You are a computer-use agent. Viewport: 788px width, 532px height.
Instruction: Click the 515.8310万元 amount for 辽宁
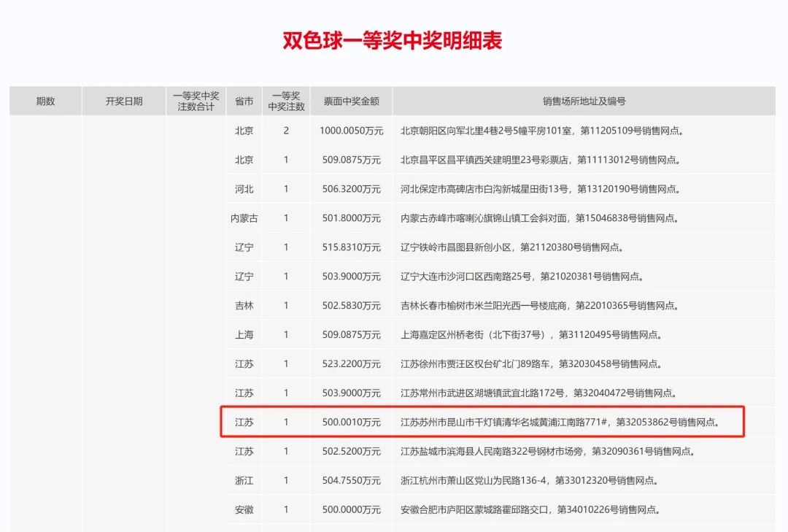[351, 247]
